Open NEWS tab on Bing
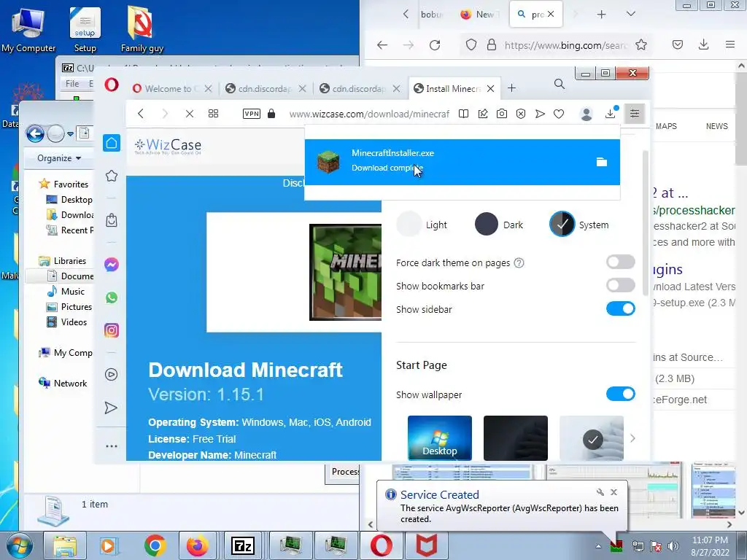Screen dimensions: 747x560 click(x=716, y=126)
